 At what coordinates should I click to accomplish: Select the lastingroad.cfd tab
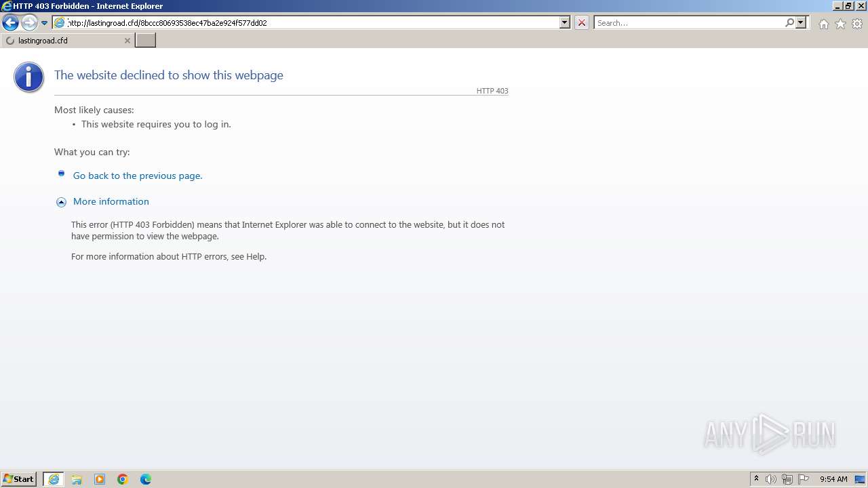click(x=68, y=41)
